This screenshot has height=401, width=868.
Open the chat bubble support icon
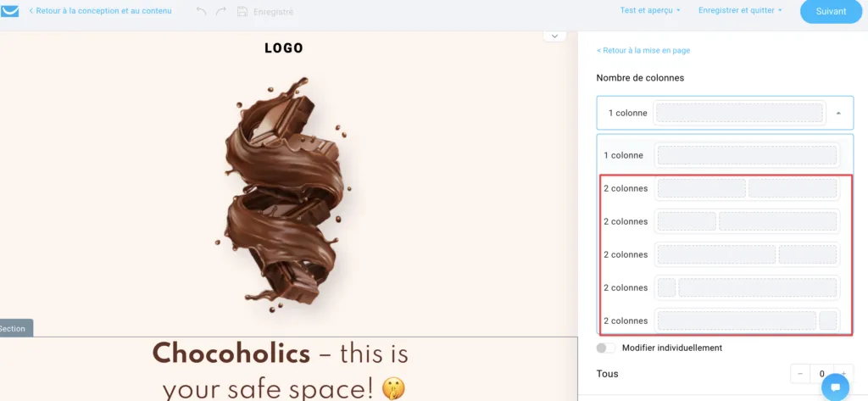(835, 387)
